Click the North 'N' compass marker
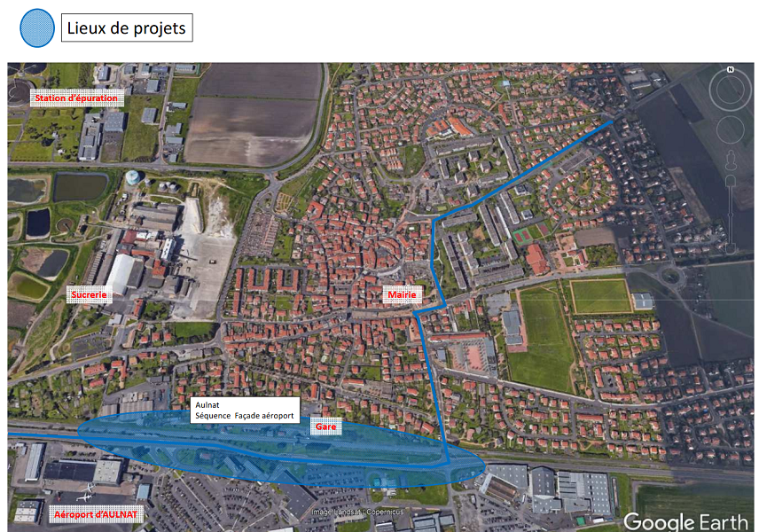 [731, 70]
